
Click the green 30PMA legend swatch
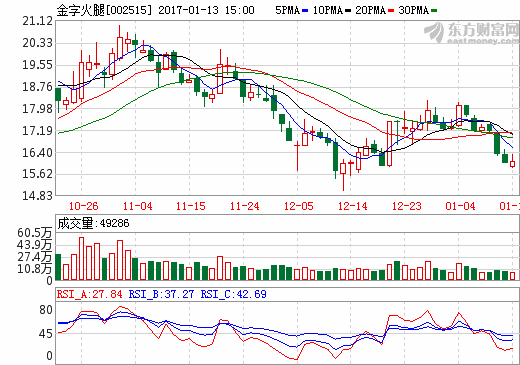pyautogui.click(x=434, y=11)
